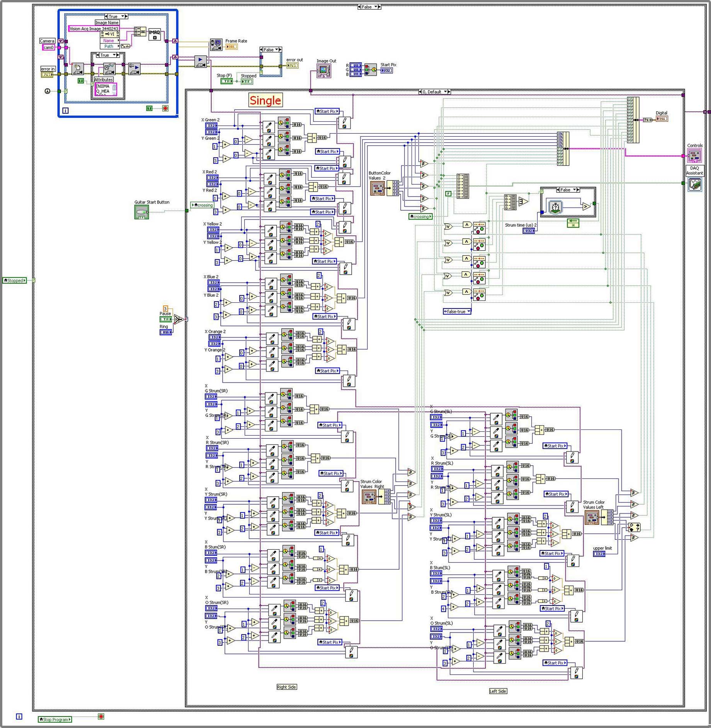Select the 'Strum time (us) 2' U32 terminal
The image size is (711, 728).
(528, 231)
